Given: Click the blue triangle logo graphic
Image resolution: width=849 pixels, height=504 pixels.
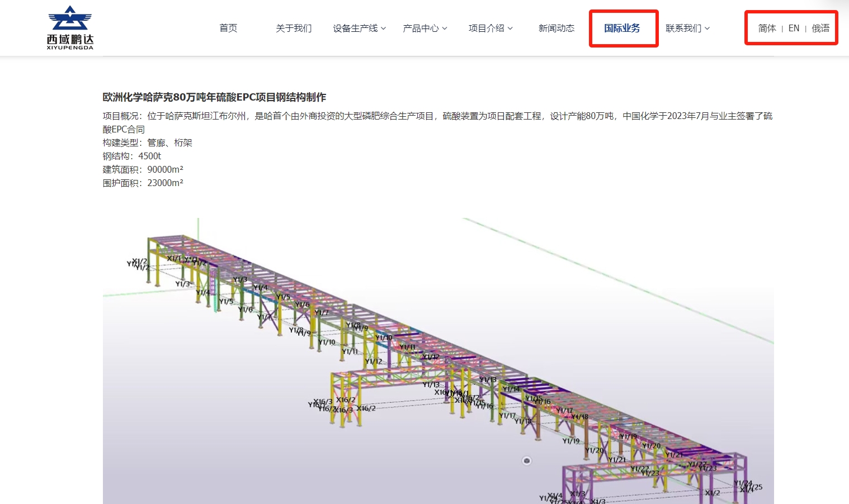Looking at the screenshot, I should tap(69, 17).
